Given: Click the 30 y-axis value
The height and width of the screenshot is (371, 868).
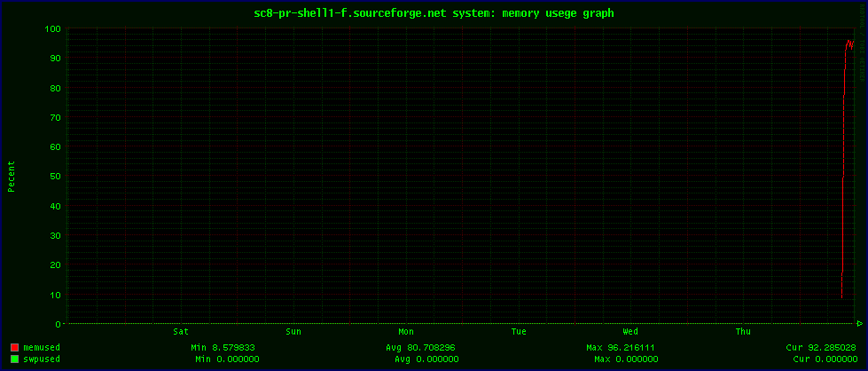Looking at the screenshot, I should tap(54, 235).
